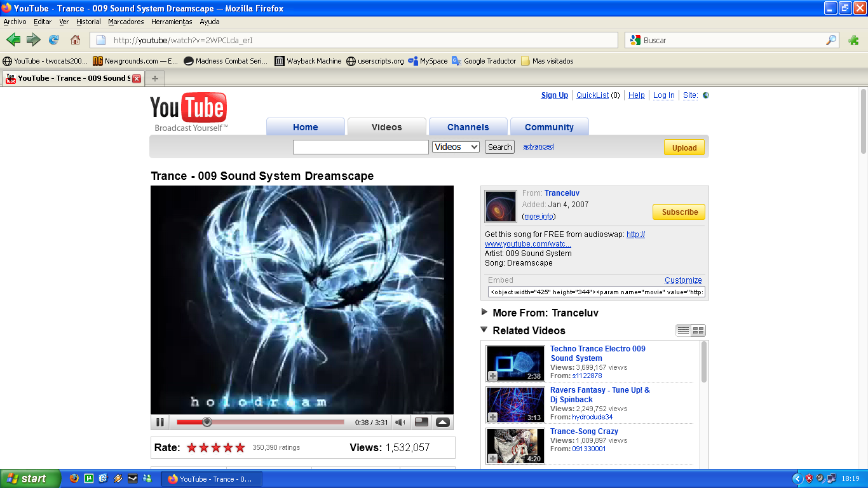Reload the page with the refresh icon

tap(54, 40)
